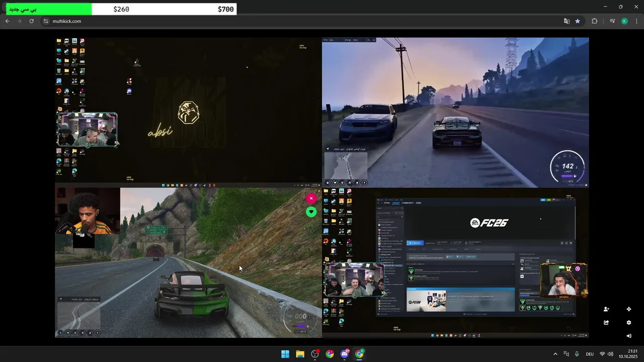
Task: Click the $260 donation amount
Action: pyautogui.click(x=121, y=9)
